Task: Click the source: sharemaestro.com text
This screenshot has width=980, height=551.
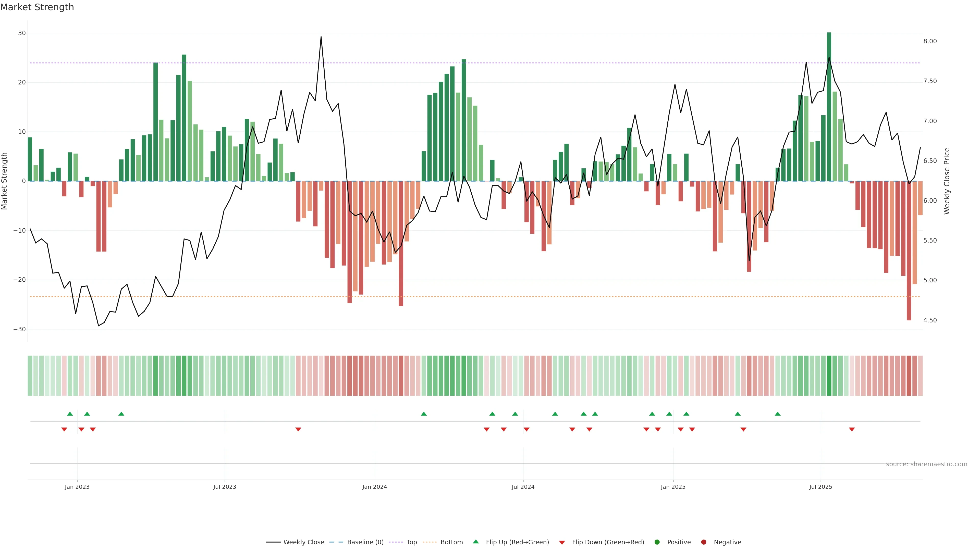Action: click(926, 464)
